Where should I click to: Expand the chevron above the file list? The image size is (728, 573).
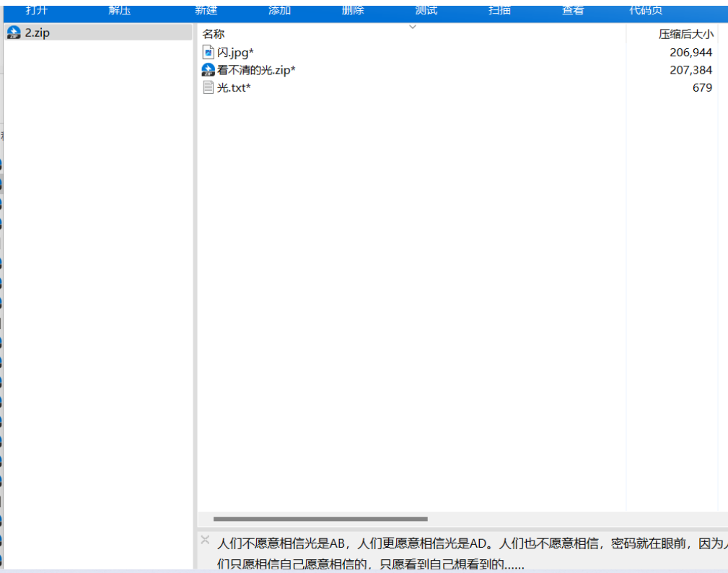413,27
